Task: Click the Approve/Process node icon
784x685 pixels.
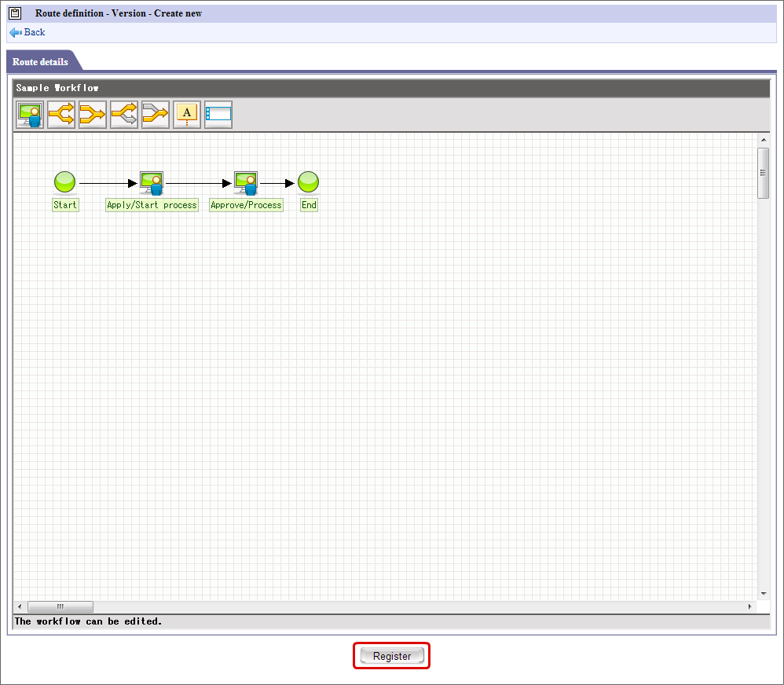Action: coord(246,183)
